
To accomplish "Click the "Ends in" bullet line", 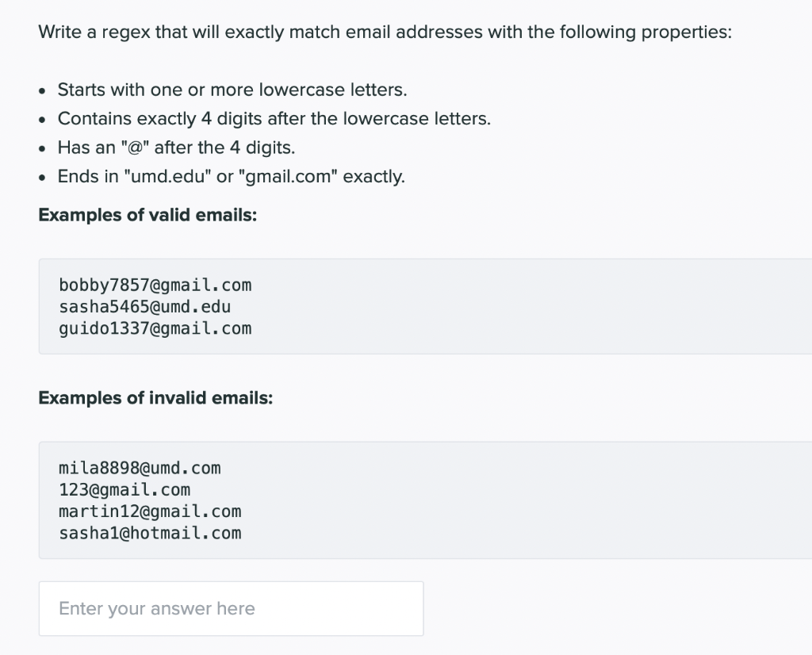I will tap(231, 176).
